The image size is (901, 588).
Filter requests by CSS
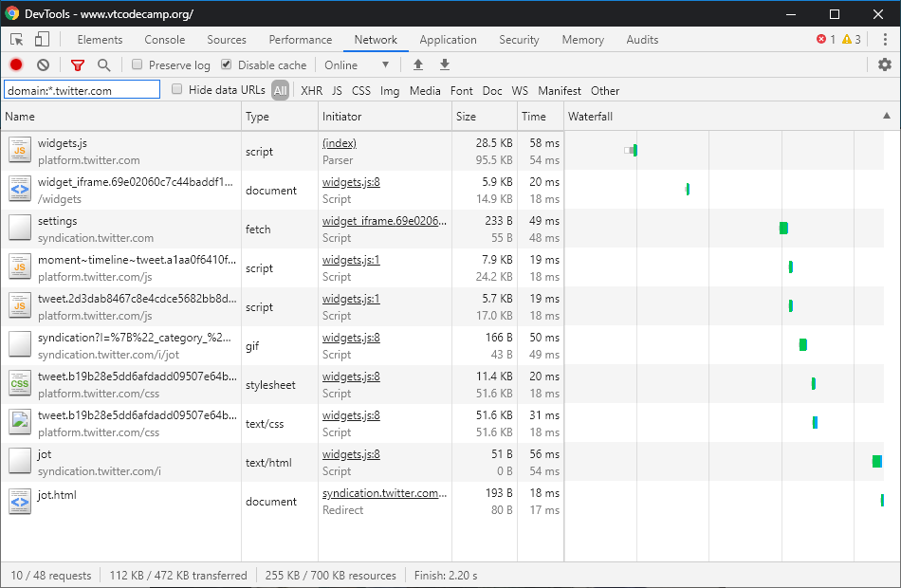click(x=361, y=91)
